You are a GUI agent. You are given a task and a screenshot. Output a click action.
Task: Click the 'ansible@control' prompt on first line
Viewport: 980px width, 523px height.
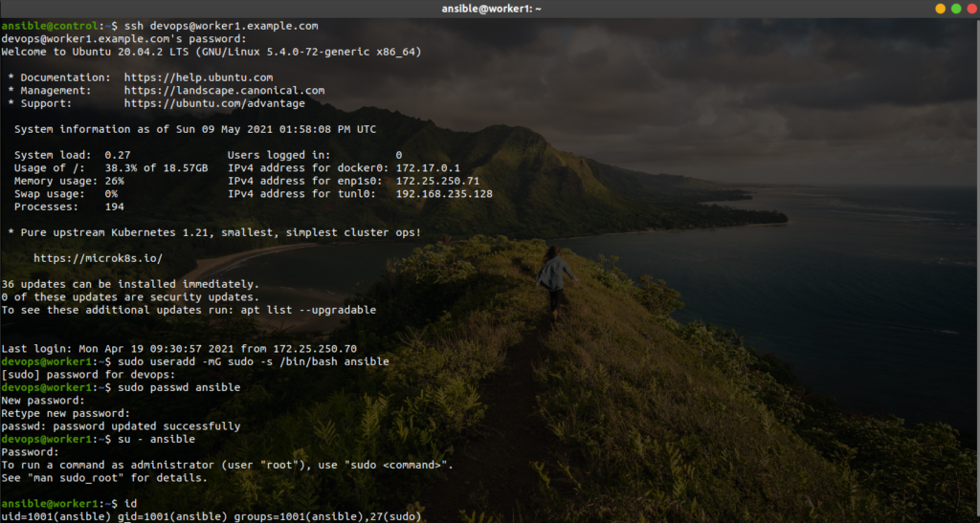pyautogui.click(x=50, y=26)
